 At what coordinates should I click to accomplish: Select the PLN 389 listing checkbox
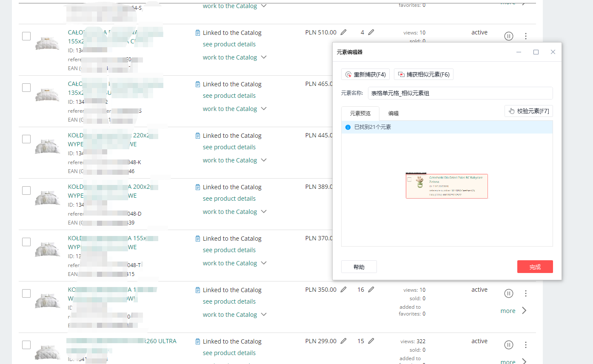coord(26,191)
